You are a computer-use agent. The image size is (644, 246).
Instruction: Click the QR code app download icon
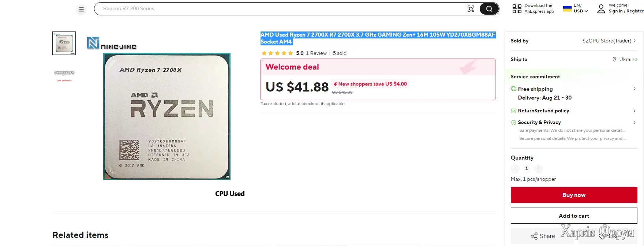[517, 9]
